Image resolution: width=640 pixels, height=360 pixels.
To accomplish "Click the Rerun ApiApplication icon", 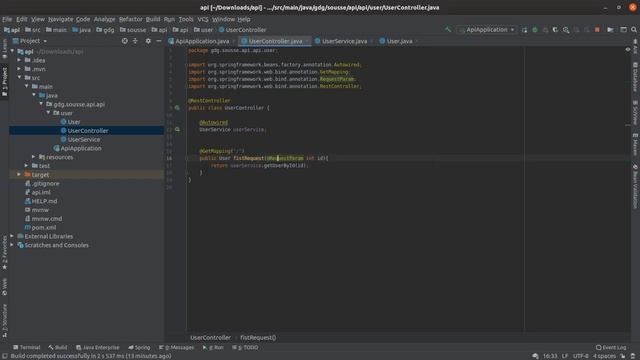I will pos(524,30).
